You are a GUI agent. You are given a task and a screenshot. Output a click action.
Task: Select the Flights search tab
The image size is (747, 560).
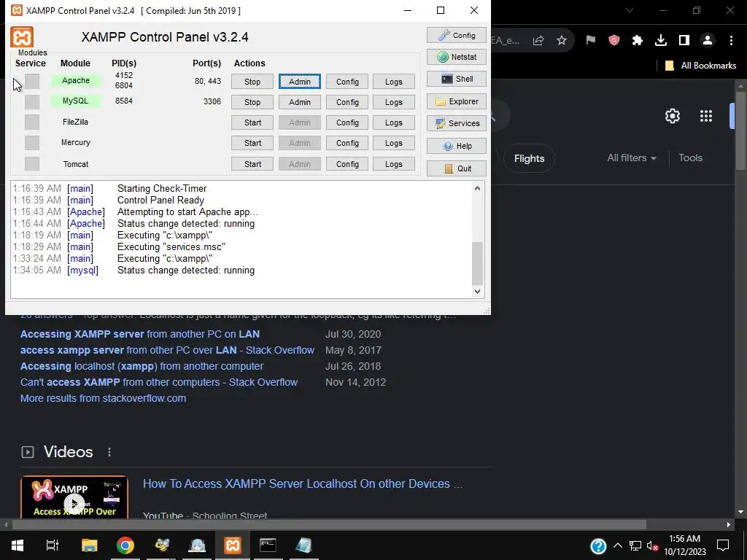[529, 158]
